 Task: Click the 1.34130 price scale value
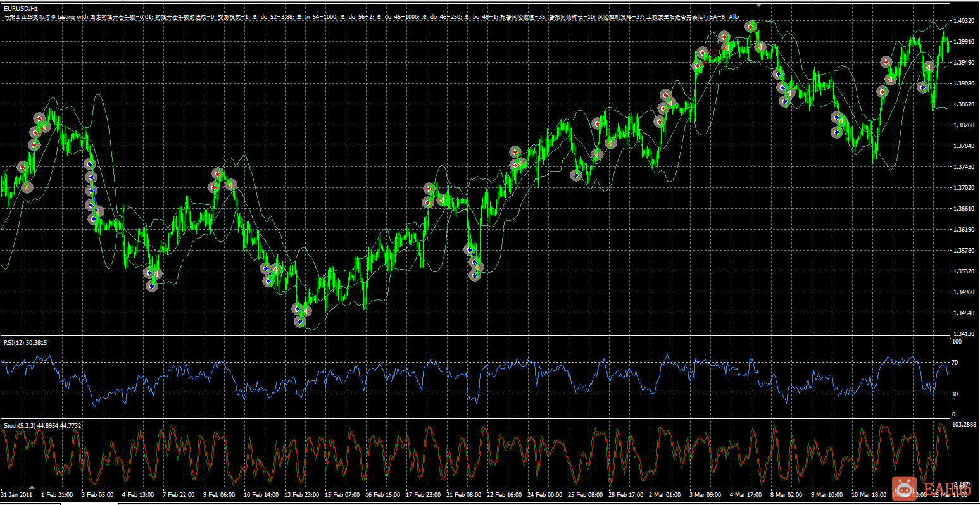965,334
